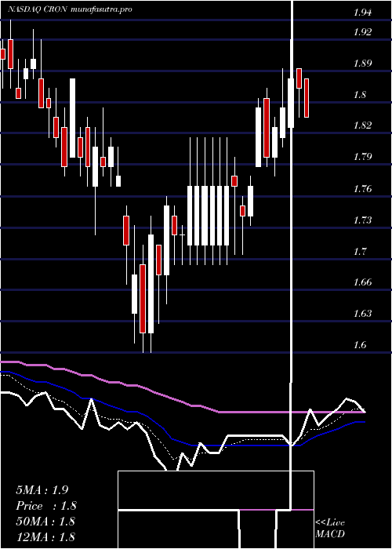Click the 1.6 price axis label
This screenshot has width=392, height=549.
pyautogui.click(x=360, y=345)
